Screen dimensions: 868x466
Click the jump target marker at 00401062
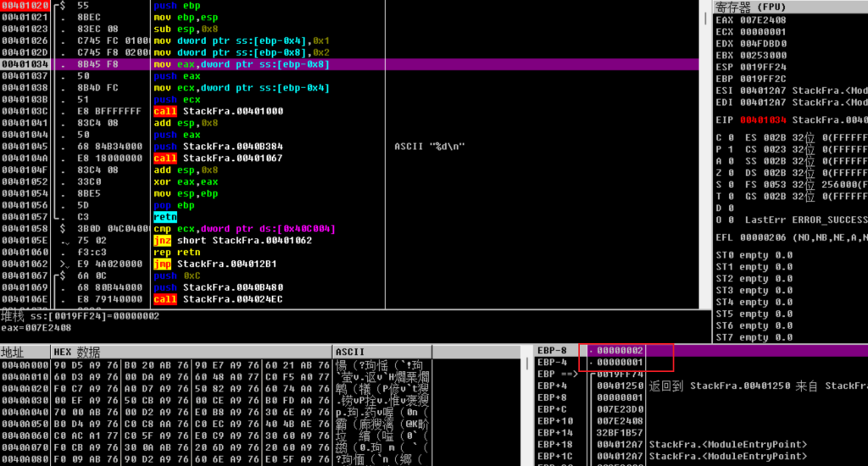click(58, 264)
